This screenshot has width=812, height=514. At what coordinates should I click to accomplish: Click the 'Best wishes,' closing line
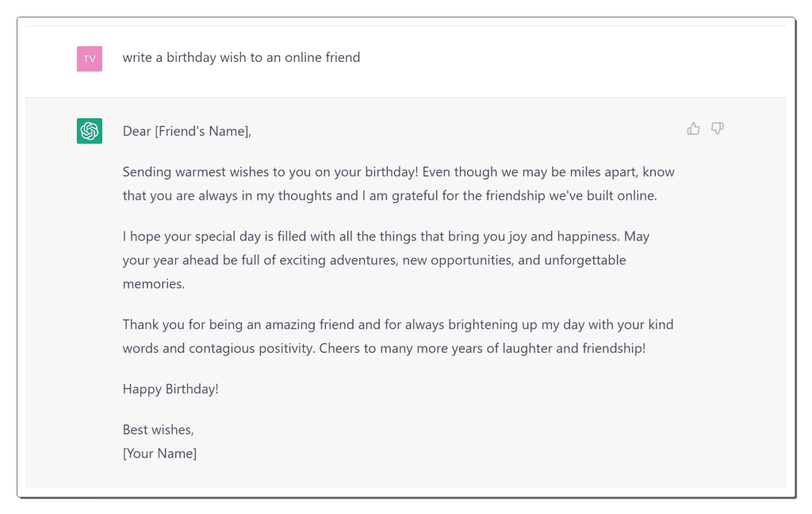158,430
